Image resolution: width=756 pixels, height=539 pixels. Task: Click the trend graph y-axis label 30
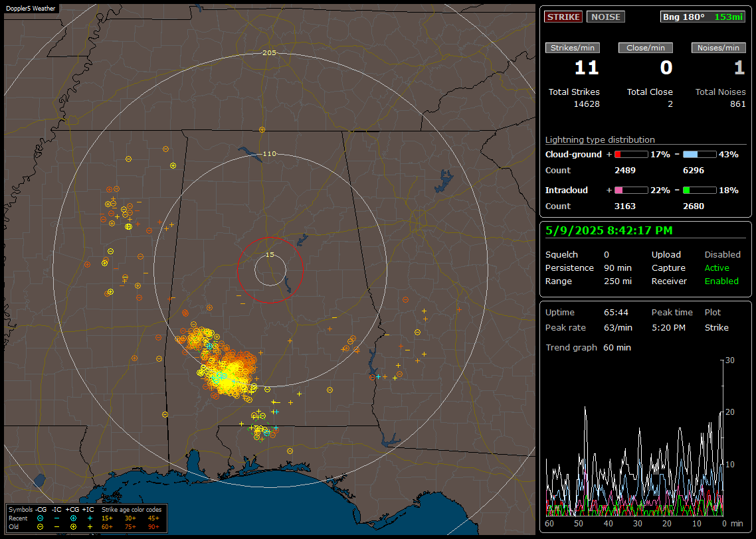tap(730, 360)
